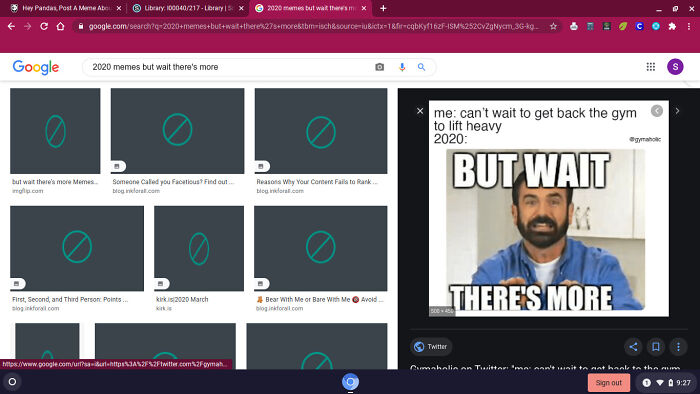700x394 pixels.
Task: Submit search with magnifier icon
Action: (x=421, y=67)
